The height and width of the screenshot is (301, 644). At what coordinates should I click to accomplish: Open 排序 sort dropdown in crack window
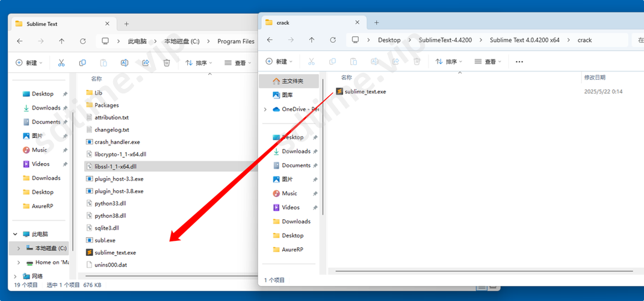click(x=448, y=61)
